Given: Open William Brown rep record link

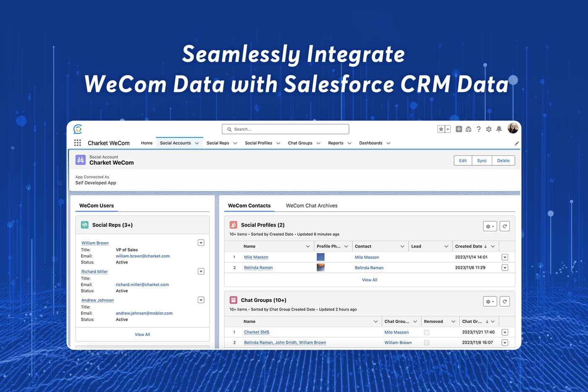Looking at the screenshot, I should click(x=95, y=243).
